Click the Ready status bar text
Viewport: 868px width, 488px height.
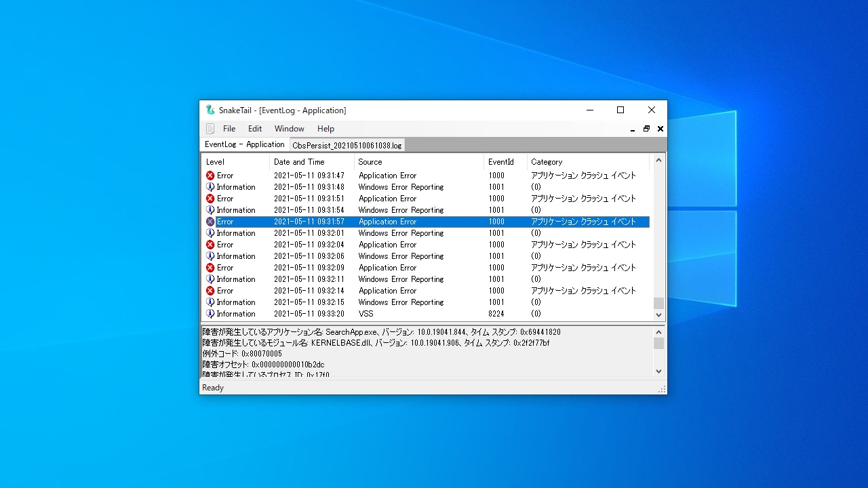pos(213,388)
